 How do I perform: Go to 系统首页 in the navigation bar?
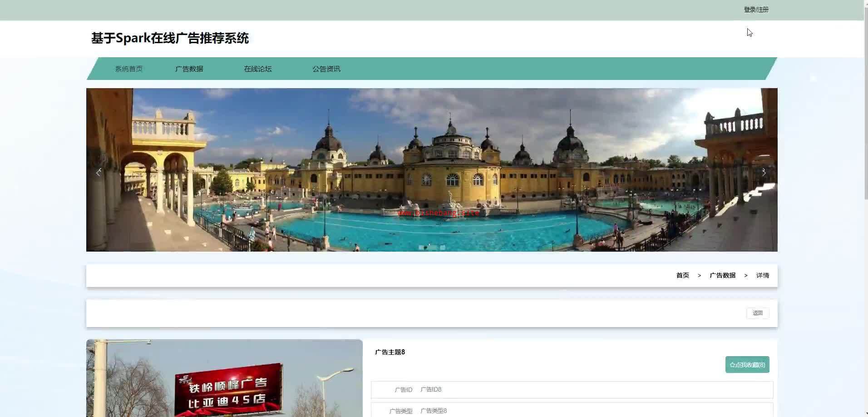point(129,69)
